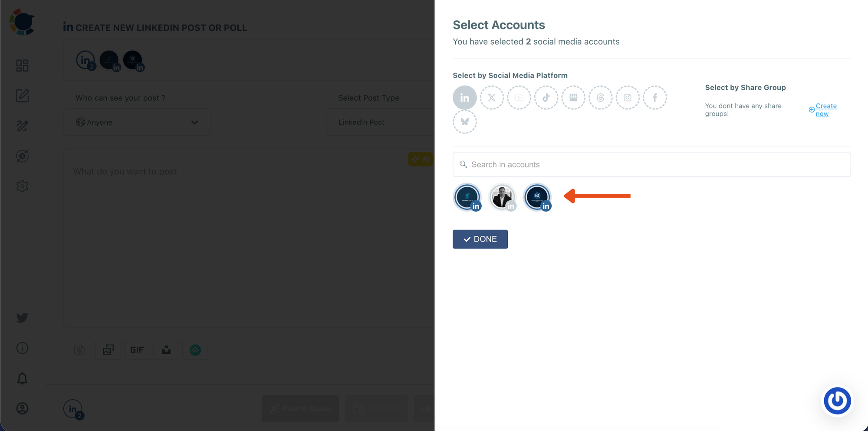
Task: Click the Create new share group link
Action: point(823,110)
